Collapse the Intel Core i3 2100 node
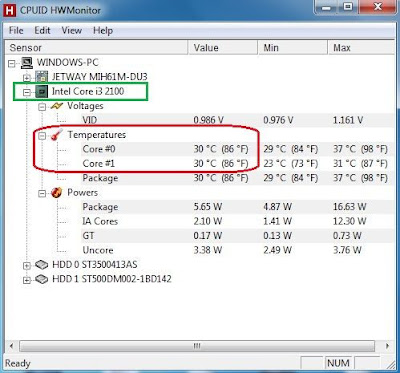The height and width of the screenshot is (373, 400). coord(27,93)
